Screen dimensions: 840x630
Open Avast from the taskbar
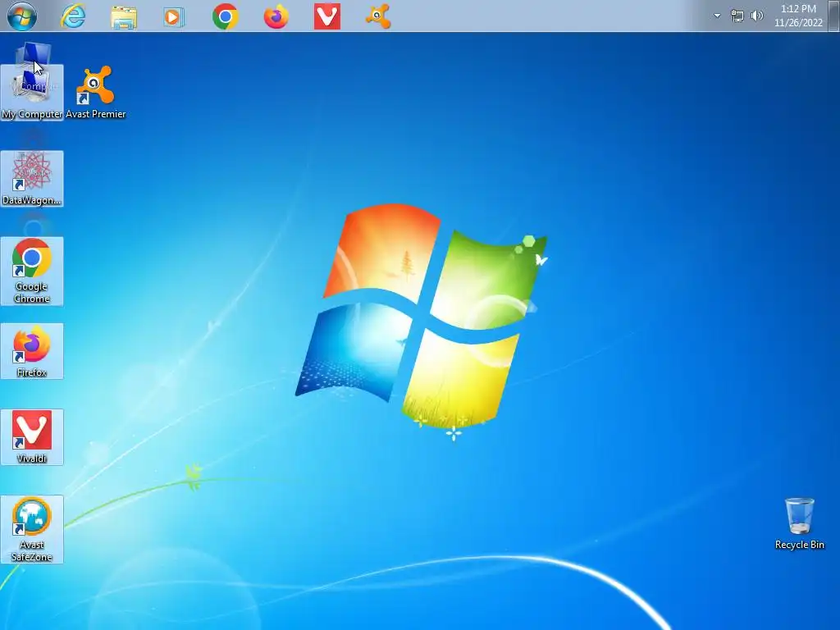pyautogui.click(x=378, y=16)
